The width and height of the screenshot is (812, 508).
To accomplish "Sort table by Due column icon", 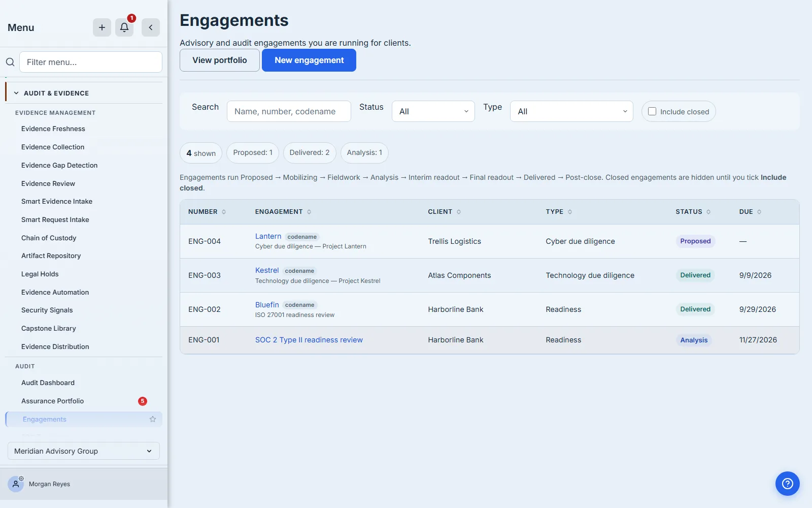I will (x=759, y=212).
